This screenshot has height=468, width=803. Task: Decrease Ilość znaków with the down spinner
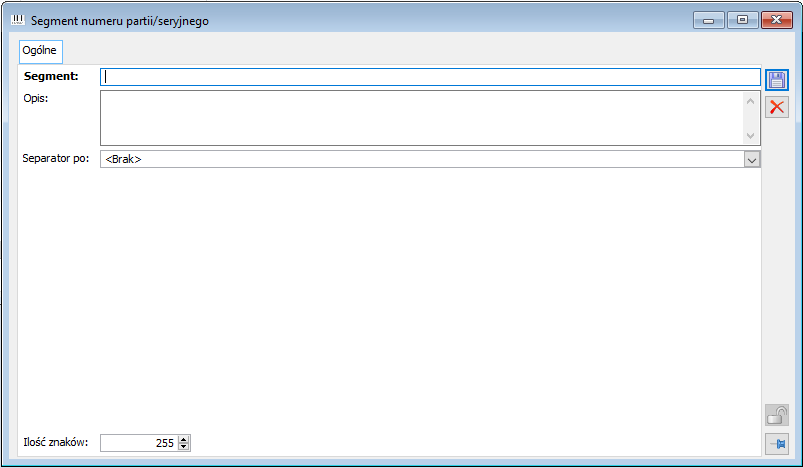click(x=184, y=446)
